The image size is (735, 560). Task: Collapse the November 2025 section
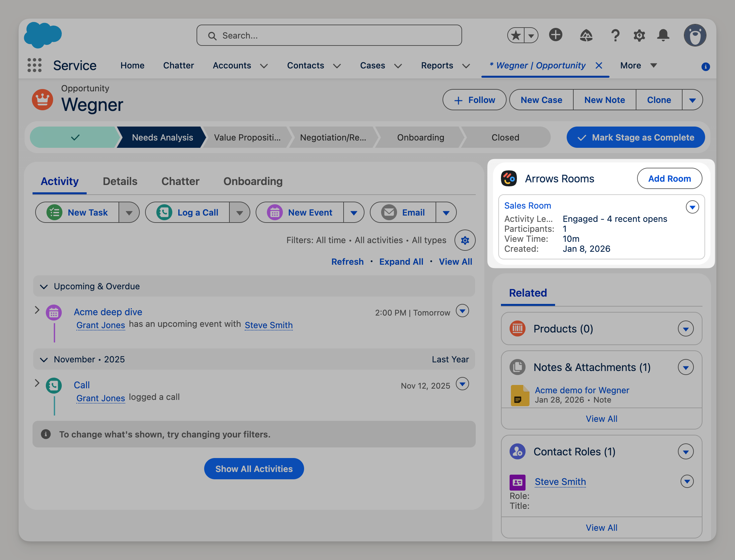[x=44, y=359]
